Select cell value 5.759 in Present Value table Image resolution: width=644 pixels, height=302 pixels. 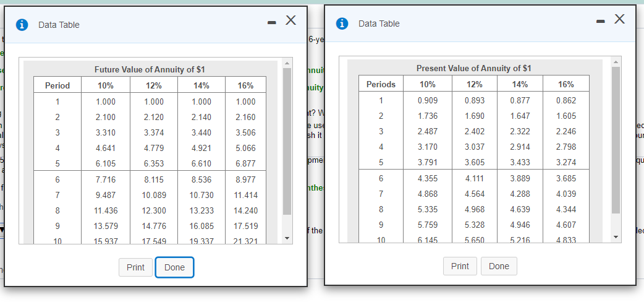click(x=428, y=225)
